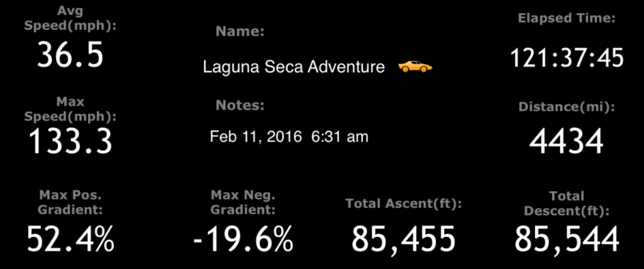644x269 pixels.
Task: Click the orange car icon
Action: point(415,66)
